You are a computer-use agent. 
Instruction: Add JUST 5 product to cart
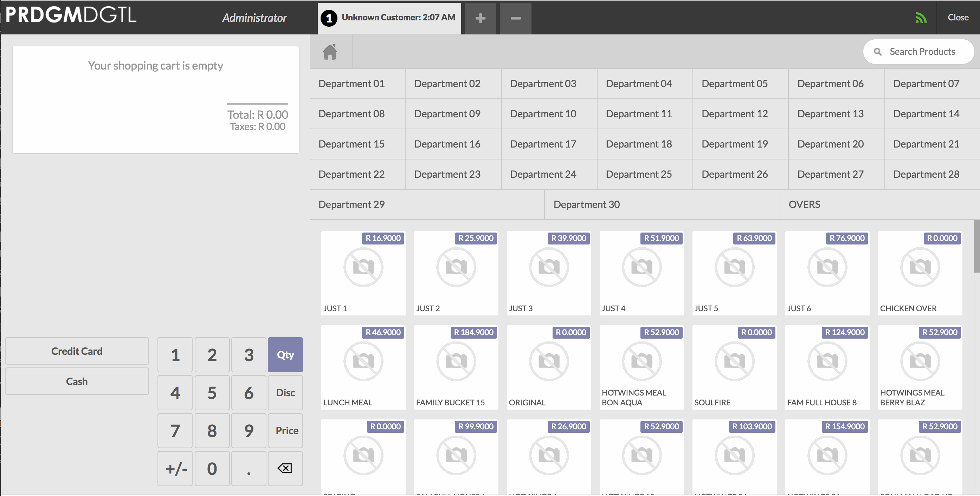pyautogui.click(x=734, y=273)
